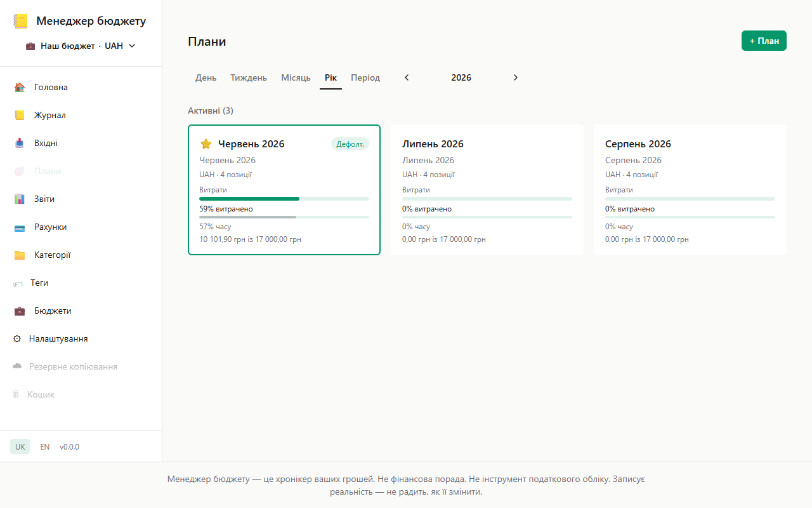
Task: Open Бюджети from the sidebar
Action: point(81,311)
